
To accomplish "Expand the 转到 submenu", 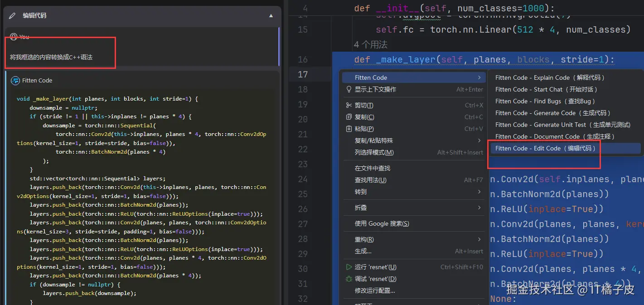I will click(414, 192).
